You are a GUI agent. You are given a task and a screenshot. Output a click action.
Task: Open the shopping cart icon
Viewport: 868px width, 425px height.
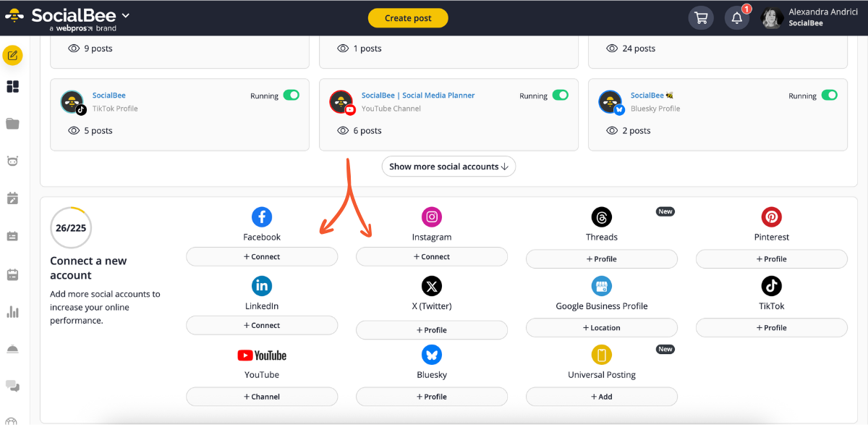tap(700, 18)
